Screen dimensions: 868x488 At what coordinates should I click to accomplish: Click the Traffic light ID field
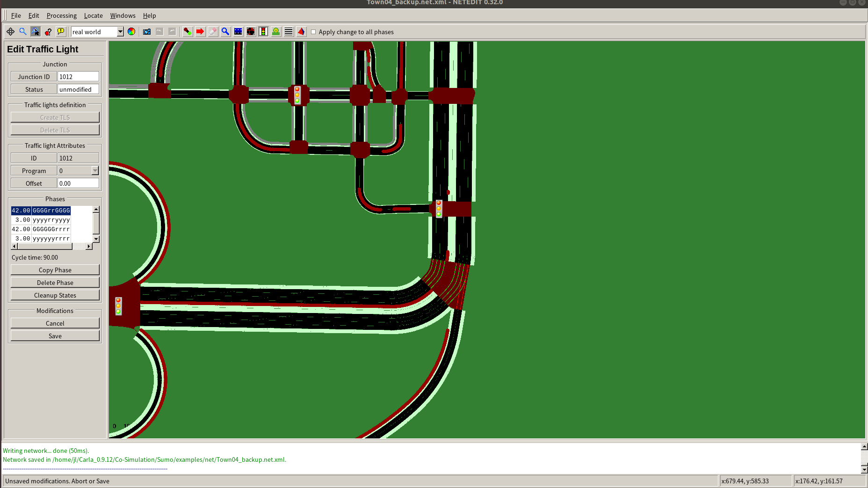(78, 158)
